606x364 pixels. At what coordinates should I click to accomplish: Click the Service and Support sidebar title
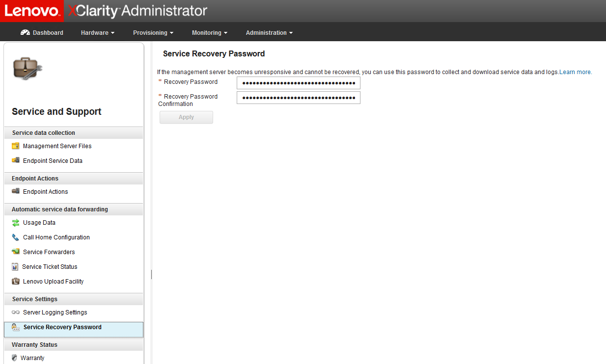pyautogui.click(x=56, y=112)
